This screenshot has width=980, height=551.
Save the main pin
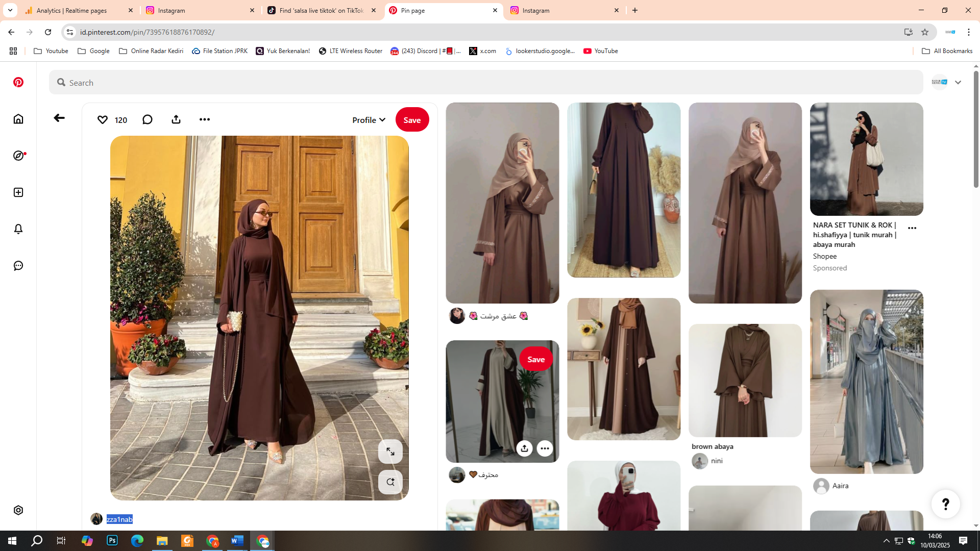[412, 120]
